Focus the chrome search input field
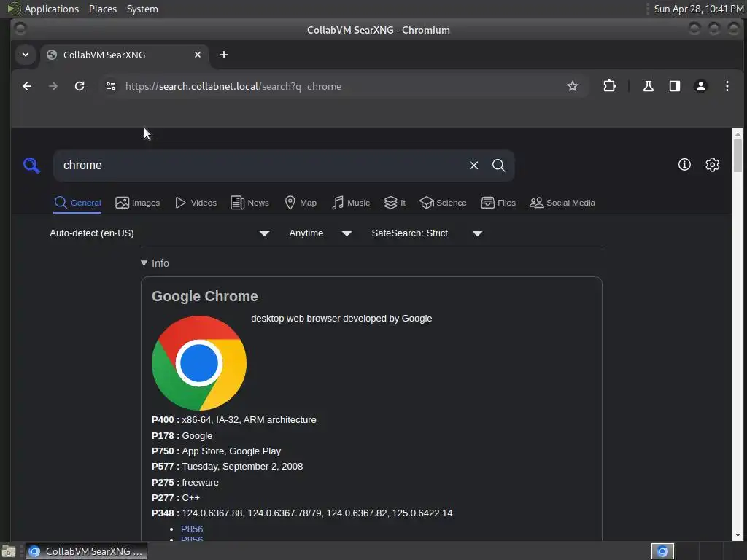This screenshot has width=747, height=560. point(262,166)
